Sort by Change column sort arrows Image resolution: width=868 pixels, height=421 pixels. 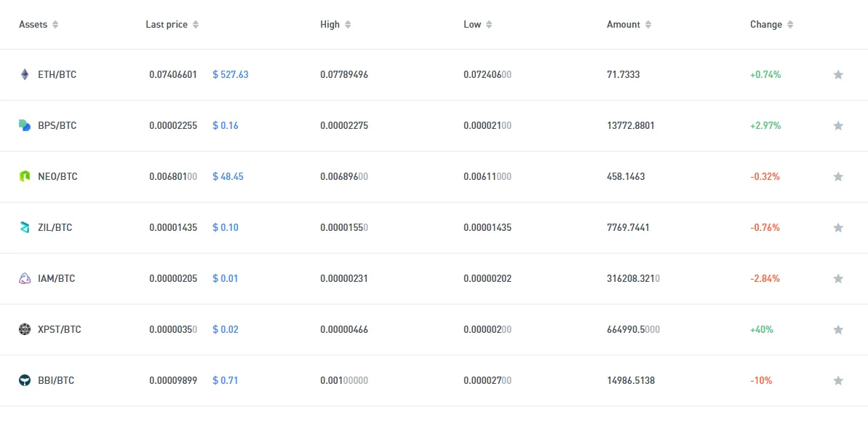790,24
